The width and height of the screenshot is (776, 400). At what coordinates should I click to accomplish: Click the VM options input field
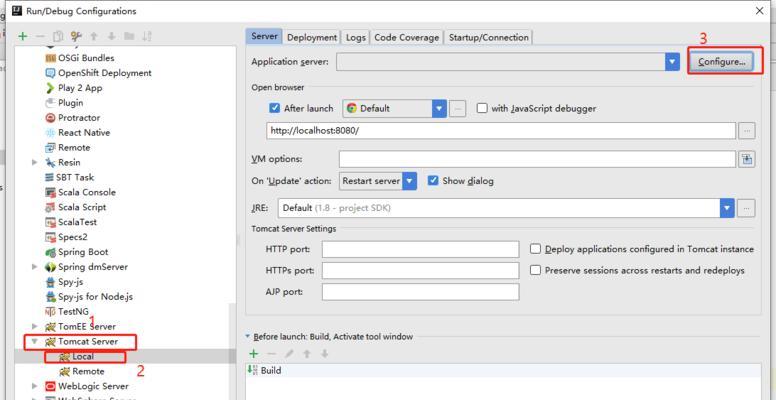tap(537, 159)
